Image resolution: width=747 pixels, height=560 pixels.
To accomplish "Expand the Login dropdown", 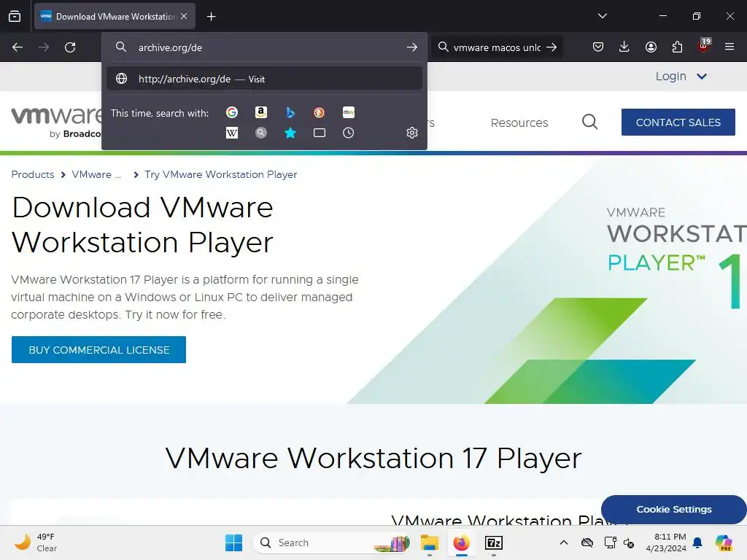I will (x=681, y=76).
